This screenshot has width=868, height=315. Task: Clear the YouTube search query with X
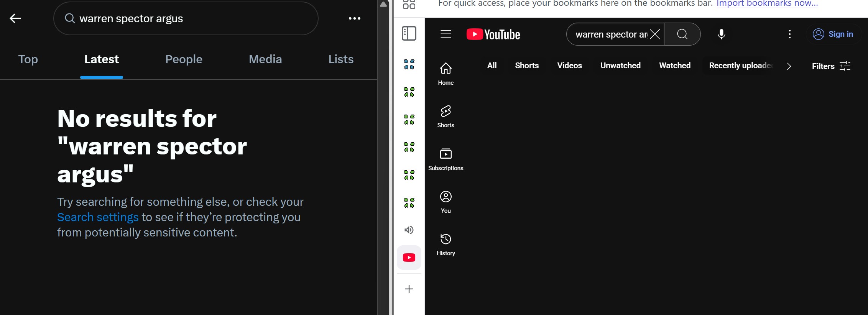(x=655, y=34)
